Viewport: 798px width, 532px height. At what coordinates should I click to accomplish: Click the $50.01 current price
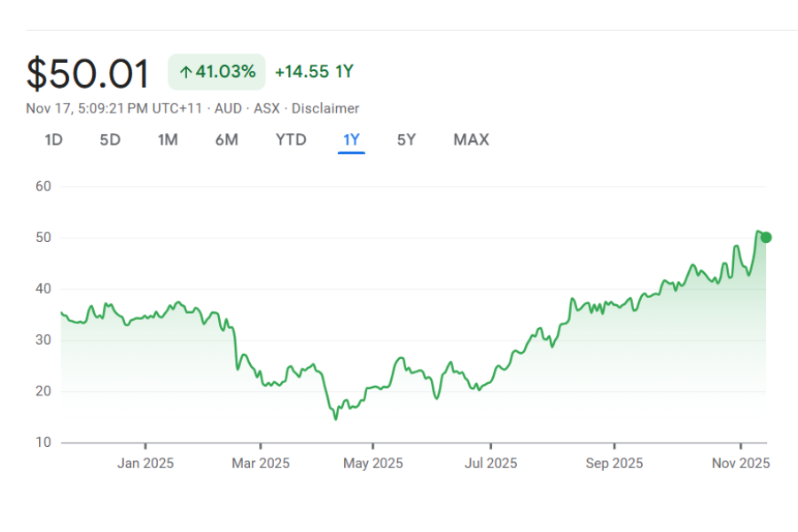tap(89, 73)
